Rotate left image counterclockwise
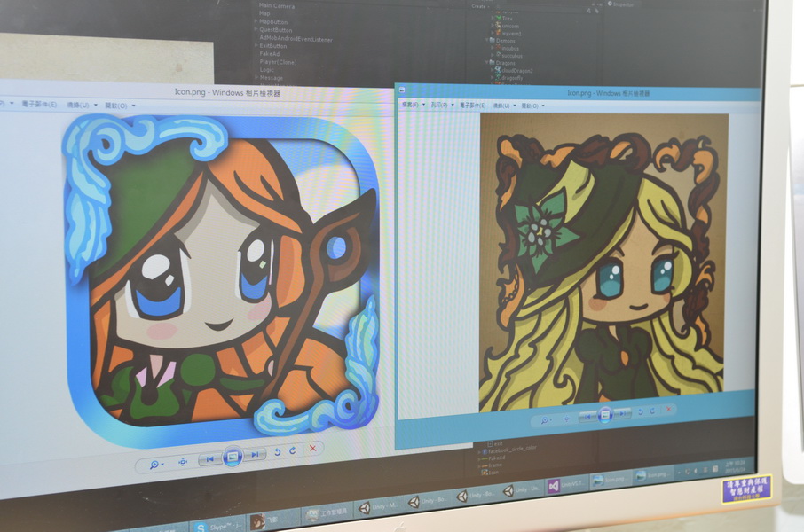This screenshot has height=532, width=804. [278, 452]
